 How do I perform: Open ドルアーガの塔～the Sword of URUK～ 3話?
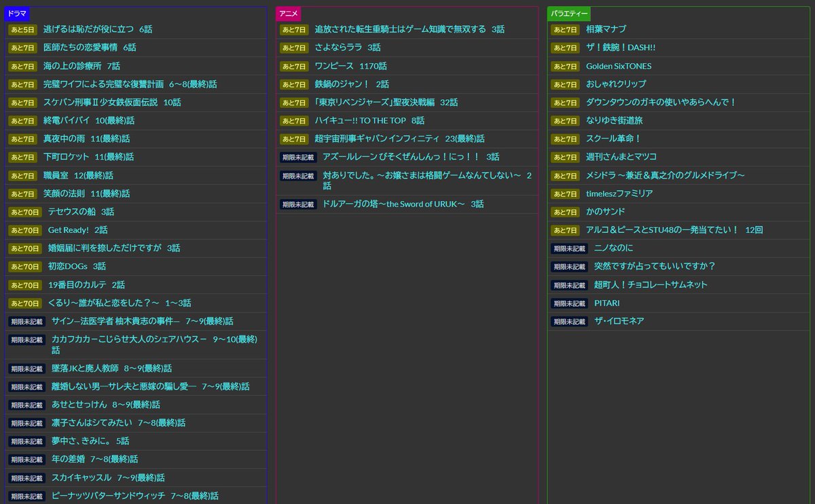tap(403, 204)
